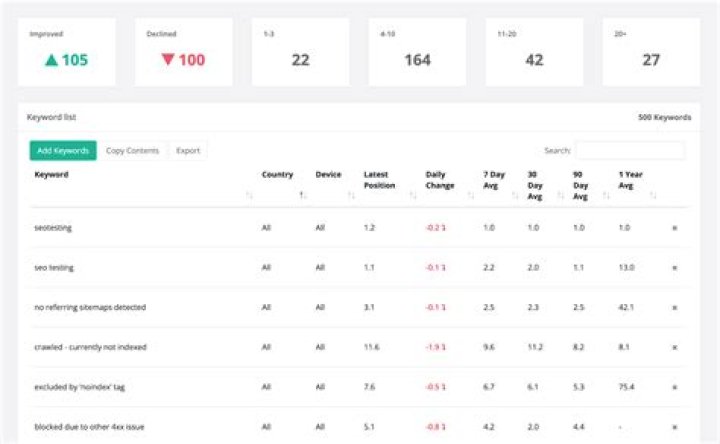This screenshot has height=444, width=720.
Task: Sort by Keyword column arrows icon
Action: tap(248, 196)
